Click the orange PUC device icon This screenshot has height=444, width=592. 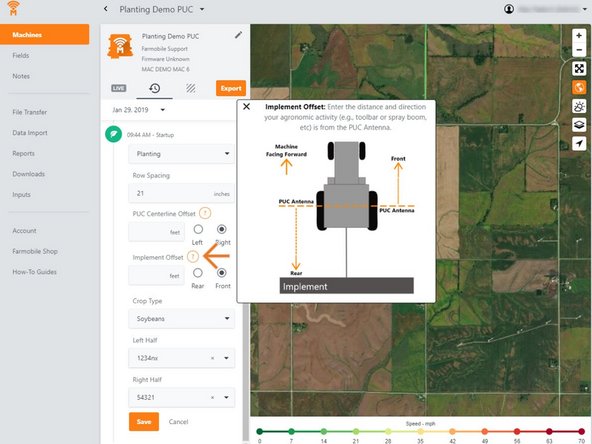[120, 46]
